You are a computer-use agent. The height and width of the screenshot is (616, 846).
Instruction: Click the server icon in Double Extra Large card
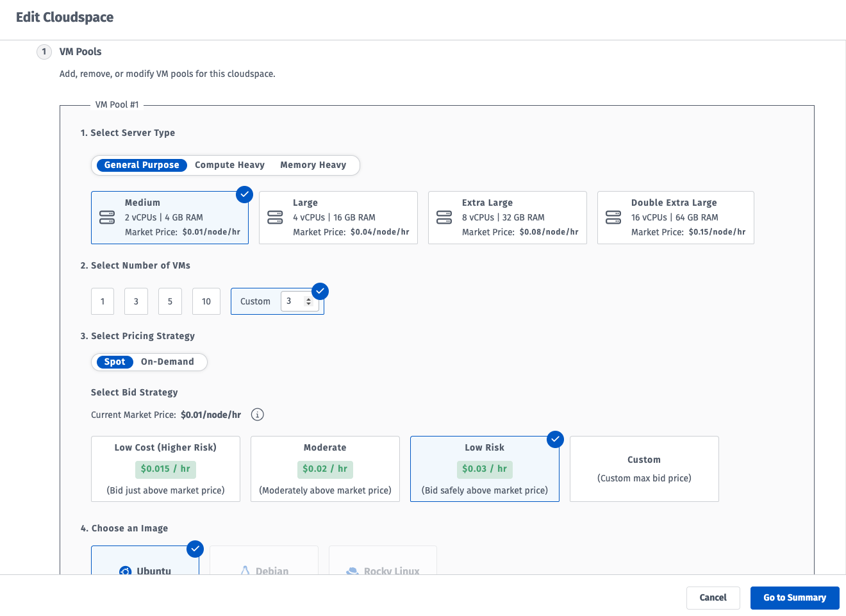[613, 218]
